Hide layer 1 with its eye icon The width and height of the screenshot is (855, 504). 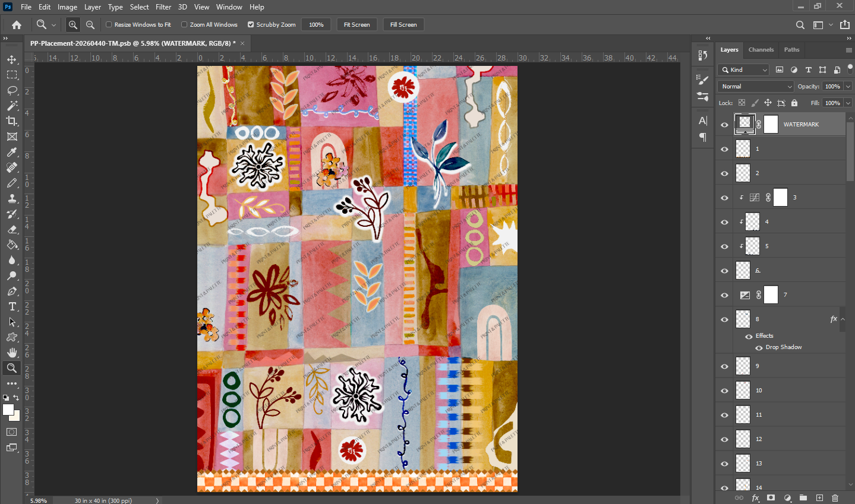724,149
